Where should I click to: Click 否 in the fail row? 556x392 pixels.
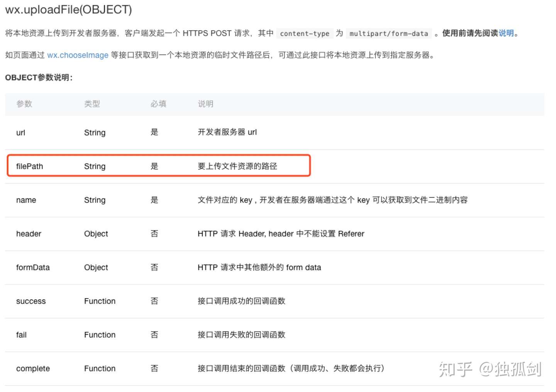click(x=154, y=334)
